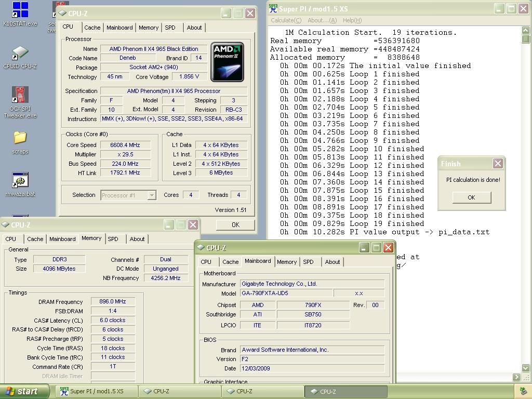
Task: Minimize the Mainboard CPU-Z window
Action: (x=364, y=248)
